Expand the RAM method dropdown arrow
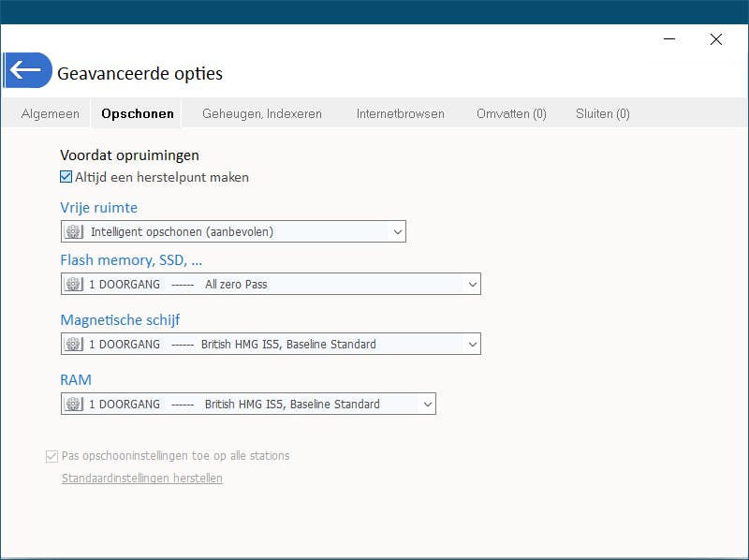This screenshot has height=560, width=749. point(427,404)
